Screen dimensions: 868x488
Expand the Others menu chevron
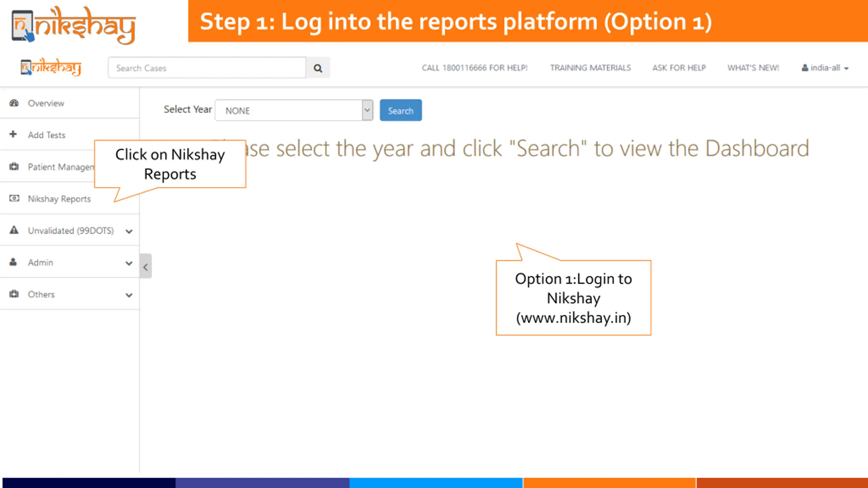click(x=129, y=295)
